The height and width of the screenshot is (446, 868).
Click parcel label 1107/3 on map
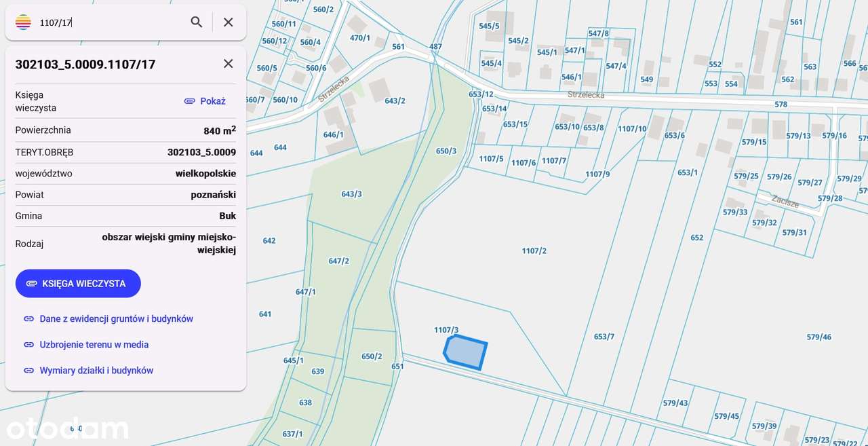(446, 330)
